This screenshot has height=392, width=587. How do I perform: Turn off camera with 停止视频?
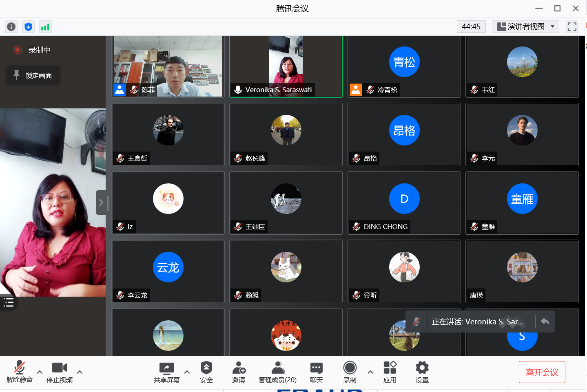click(x=60, y=372)
